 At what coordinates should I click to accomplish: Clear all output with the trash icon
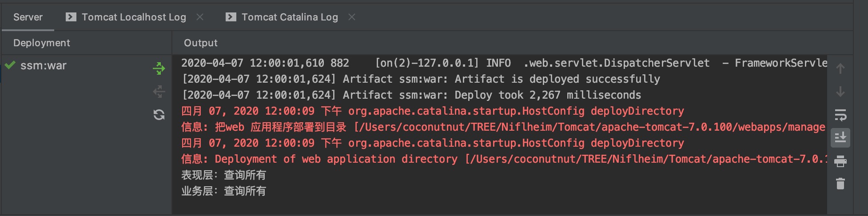[x=840, y=184]
